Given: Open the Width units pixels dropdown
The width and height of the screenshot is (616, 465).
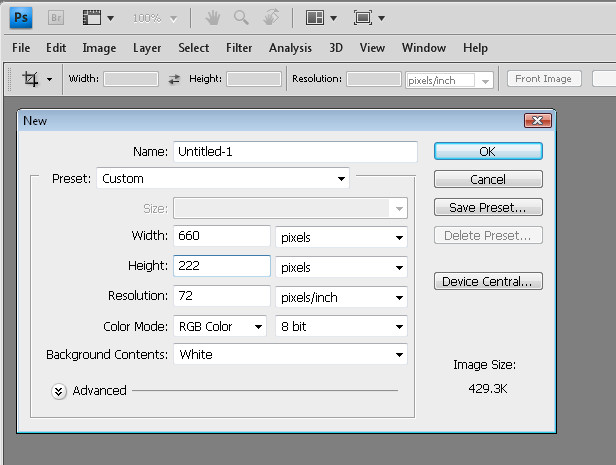Looking at the screenshot, I should pos(341,237).
